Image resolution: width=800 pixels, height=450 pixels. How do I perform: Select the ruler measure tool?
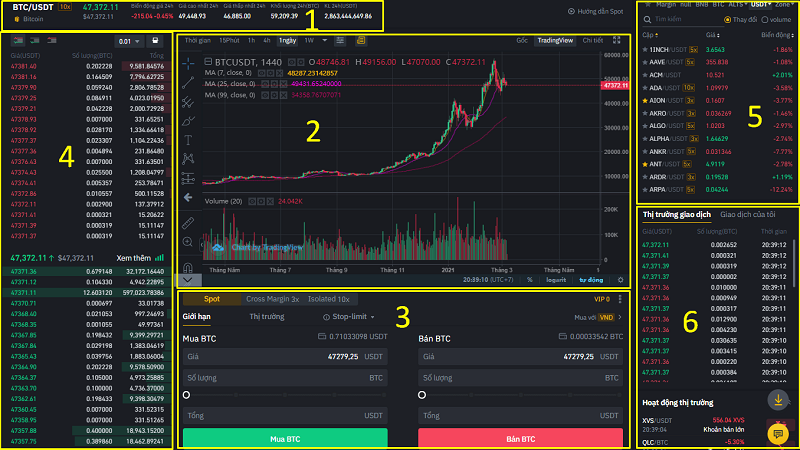tap(188, 223)
